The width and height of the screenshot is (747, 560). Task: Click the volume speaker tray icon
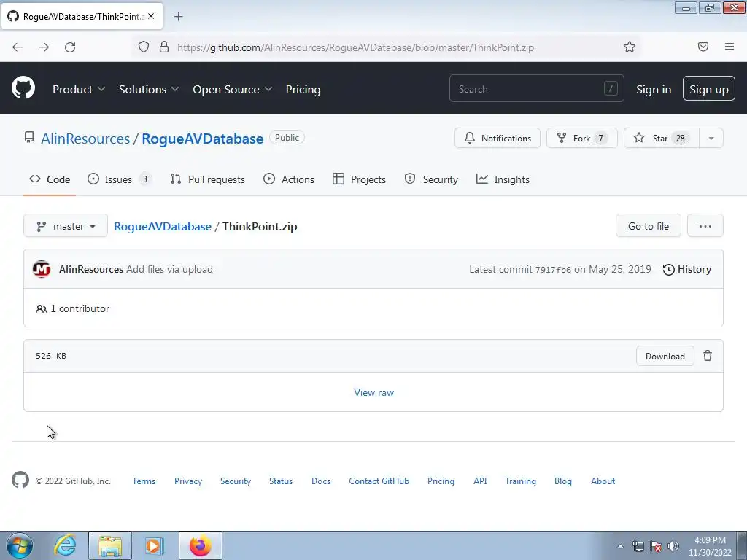coord(673,546)
